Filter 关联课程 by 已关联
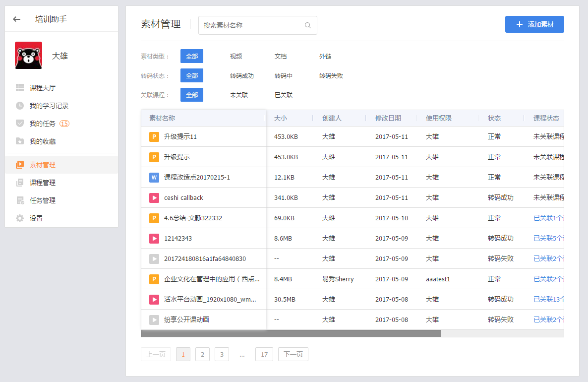Screen dimensions: 588x382 [x=284, y=95]
